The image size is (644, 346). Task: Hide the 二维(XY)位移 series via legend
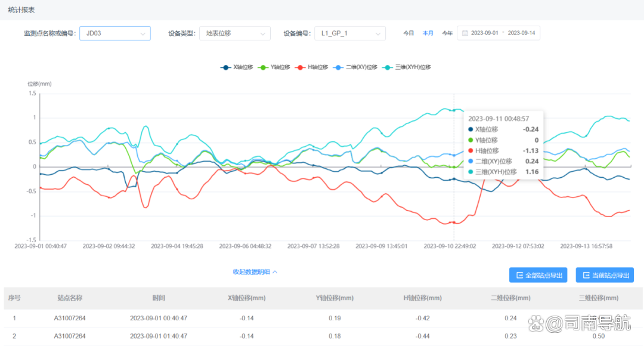(356, 67)
